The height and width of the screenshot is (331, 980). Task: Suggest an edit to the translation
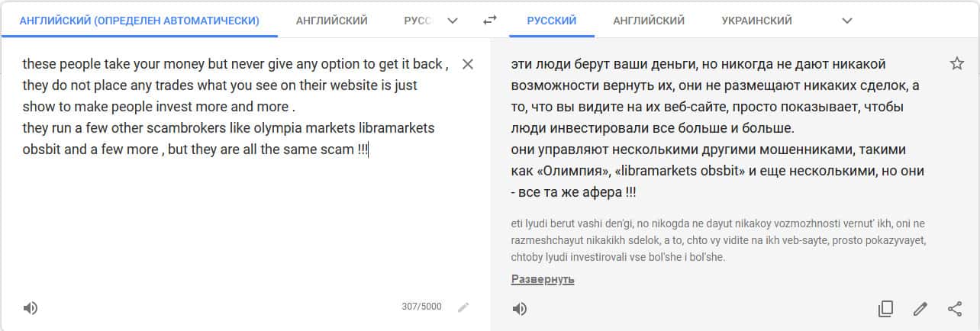coord(920,309)
